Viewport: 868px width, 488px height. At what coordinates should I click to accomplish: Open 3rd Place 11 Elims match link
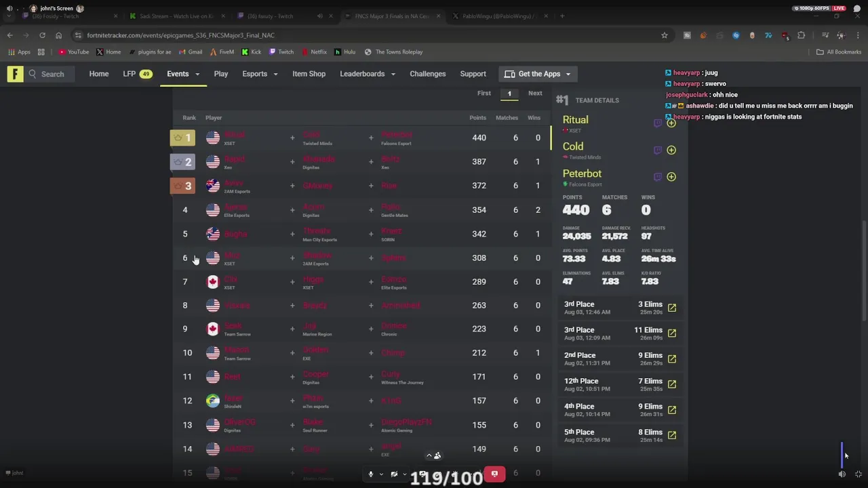click(x=672, y=333)
